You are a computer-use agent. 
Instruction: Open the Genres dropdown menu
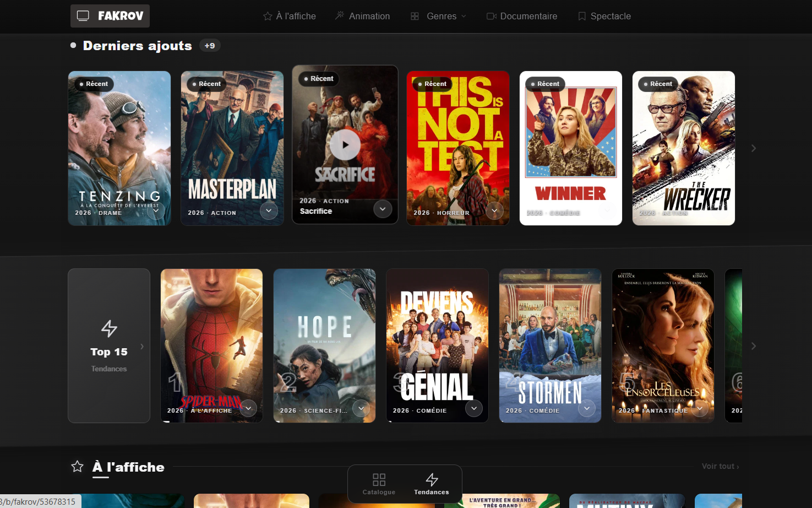[x=439, y=17]
